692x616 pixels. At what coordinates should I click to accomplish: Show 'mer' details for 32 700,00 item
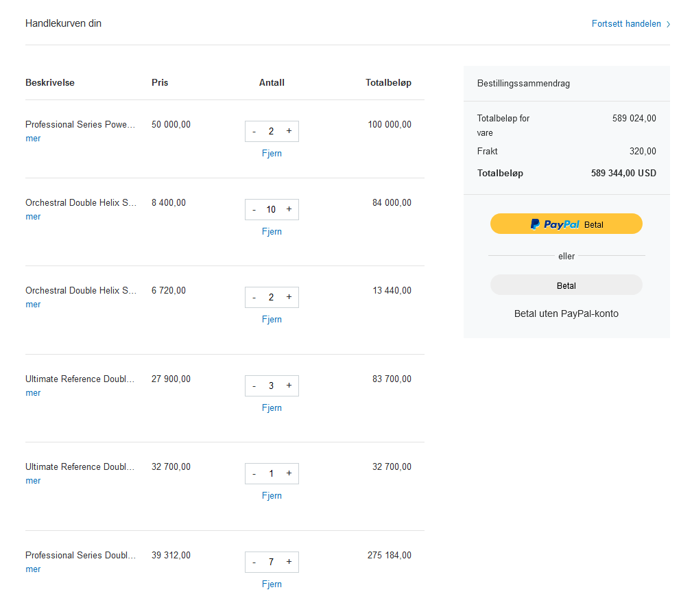click(x=33, y=481)
